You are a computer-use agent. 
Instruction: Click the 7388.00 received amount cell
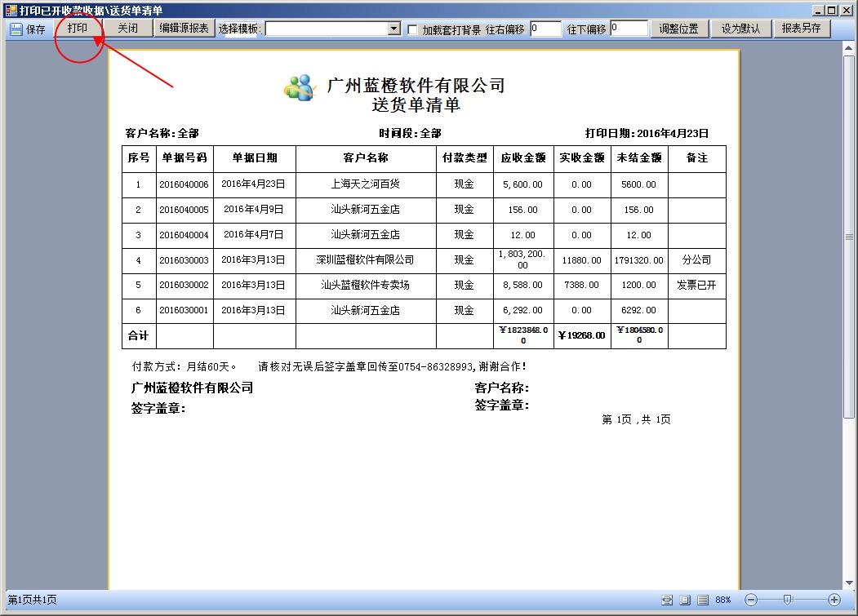[582, 285]
